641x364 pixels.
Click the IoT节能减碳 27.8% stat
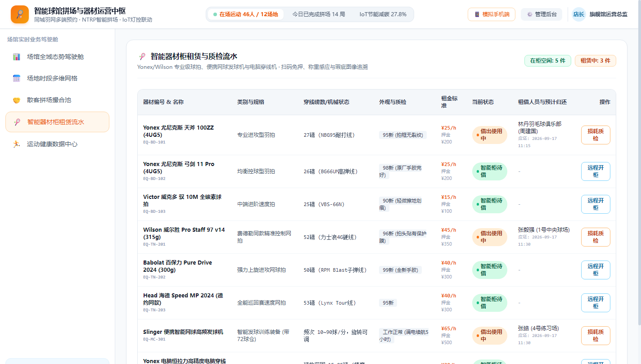(383, 14)
